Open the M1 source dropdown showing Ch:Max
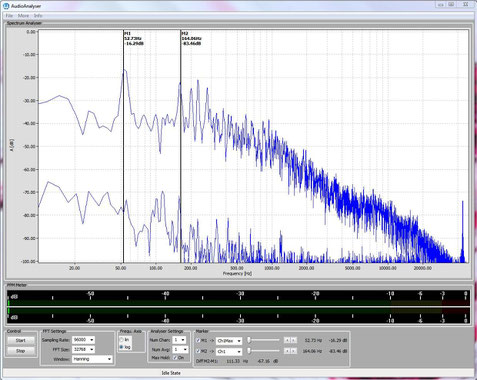Screen dimensions: 477x380 [229, 341]
